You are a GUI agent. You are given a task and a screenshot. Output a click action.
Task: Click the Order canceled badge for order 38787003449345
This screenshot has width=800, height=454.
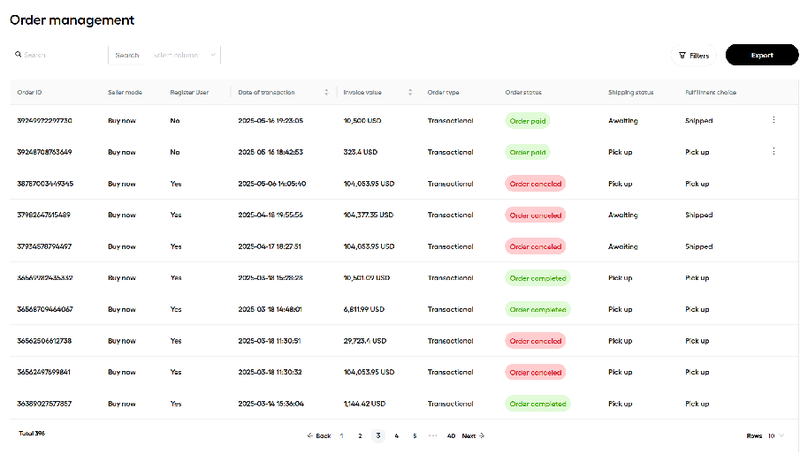pyautogui.click(x=535, y=184)
